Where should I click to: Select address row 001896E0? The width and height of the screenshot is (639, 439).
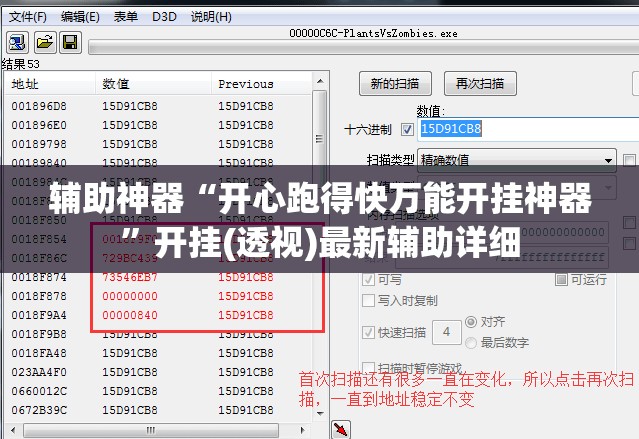[x=158, y=125]
